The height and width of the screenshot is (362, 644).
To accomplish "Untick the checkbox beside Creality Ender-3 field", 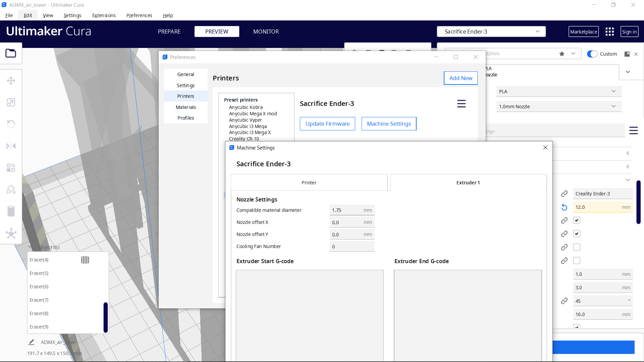I will [577, 220].
